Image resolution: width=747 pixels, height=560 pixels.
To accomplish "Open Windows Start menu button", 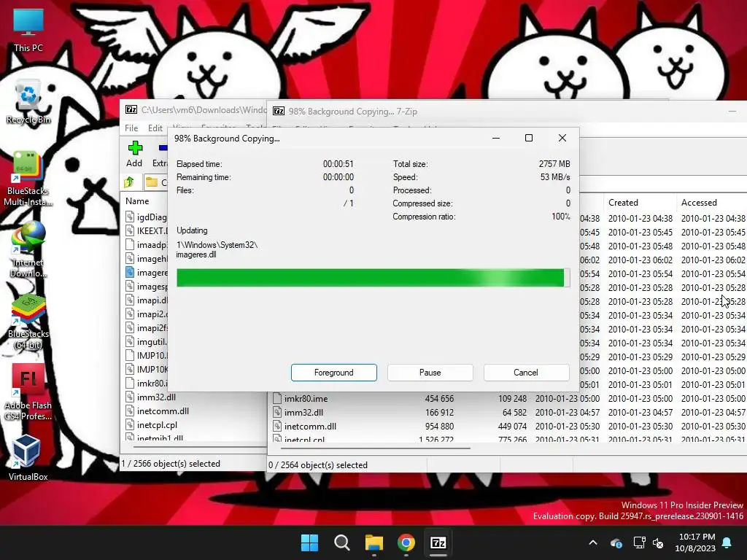I will [309, 542].
